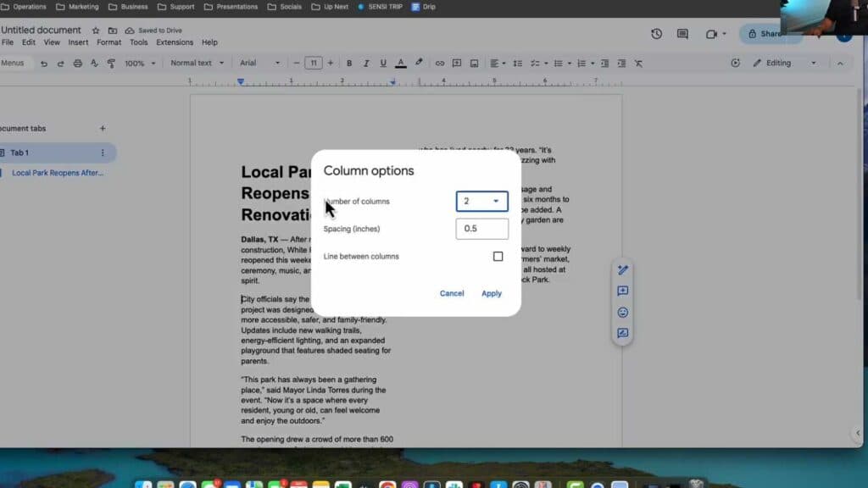Open the 100% zoom dropdown

coord(140,63)
